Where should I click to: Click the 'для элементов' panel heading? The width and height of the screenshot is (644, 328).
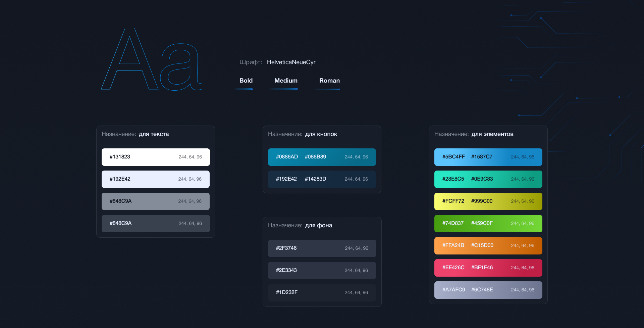(x=492, y=134)
